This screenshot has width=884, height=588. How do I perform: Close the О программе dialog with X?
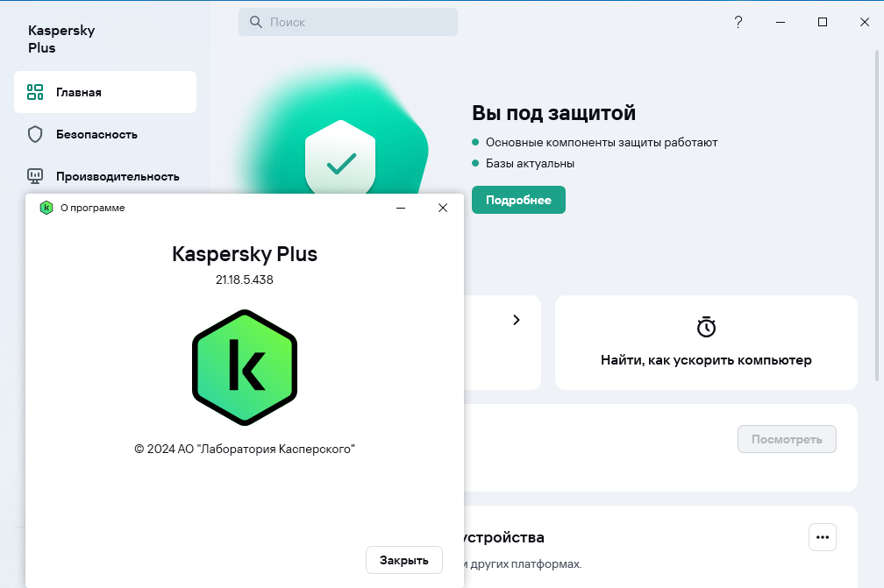pos(443,208)
